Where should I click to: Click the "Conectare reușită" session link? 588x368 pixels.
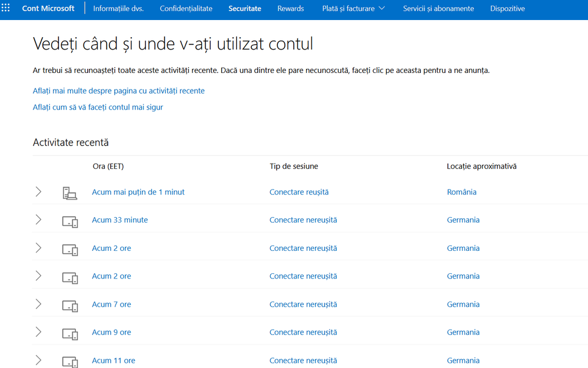tap(299, 192)
